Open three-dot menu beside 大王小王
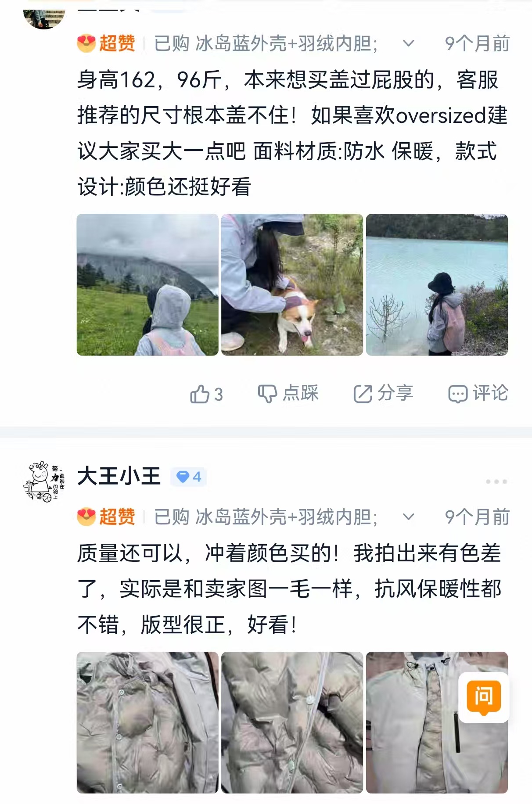Image resolution: width=532 pixels, height=804 pixels. (496, 481)
